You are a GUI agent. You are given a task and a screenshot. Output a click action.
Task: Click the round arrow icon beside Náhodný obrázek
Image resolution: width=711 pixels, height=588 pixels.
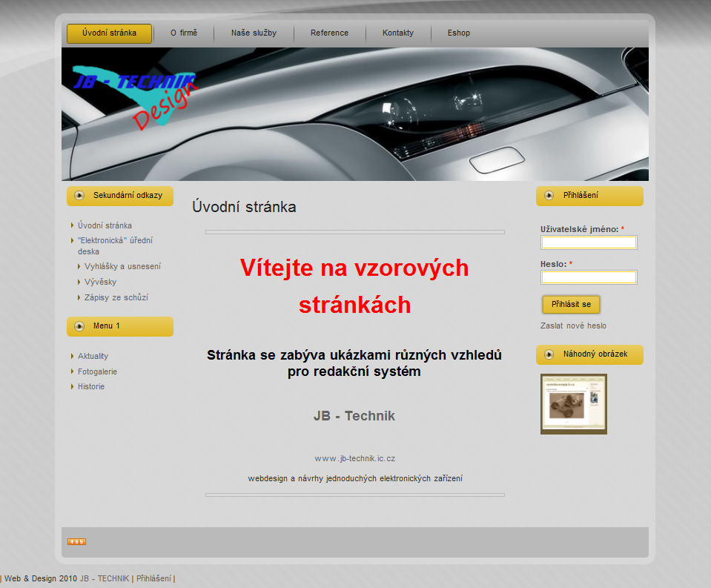click(x=549, y=354)
